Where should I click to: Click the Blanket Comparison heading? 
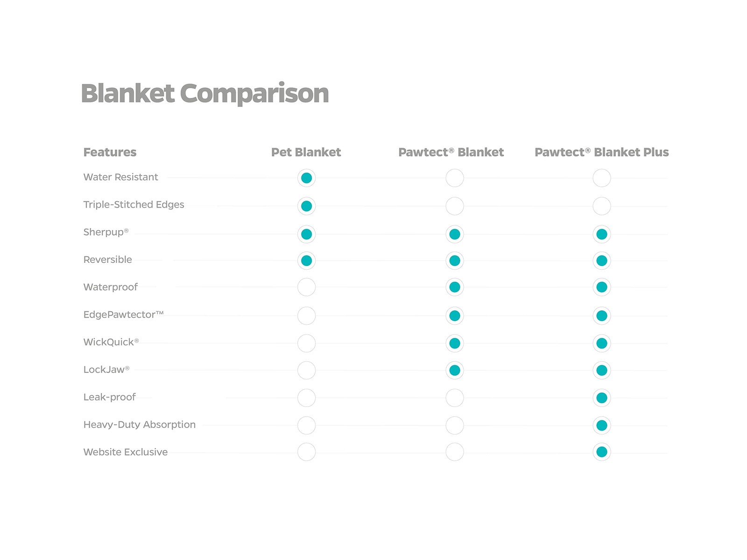(205, 93)
